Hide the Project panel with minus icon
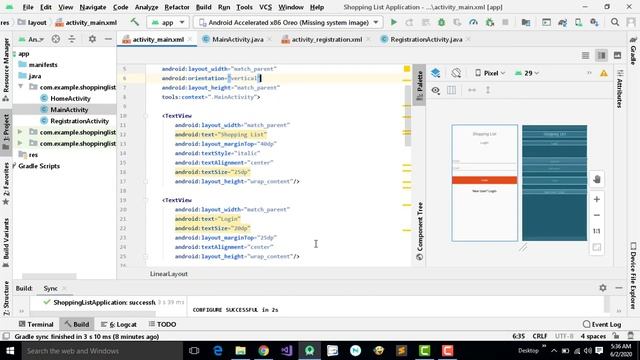The image size is (640, 360). (x=108, y=39)
